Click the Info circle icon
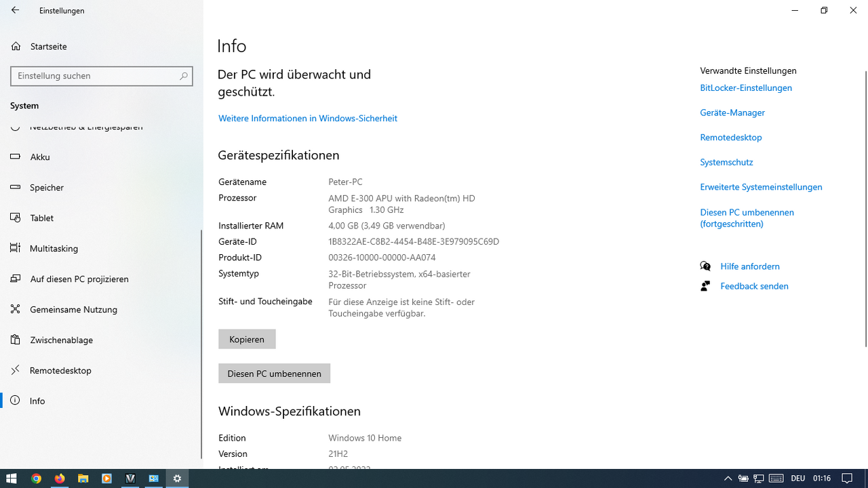 click(x=16, y=401)
